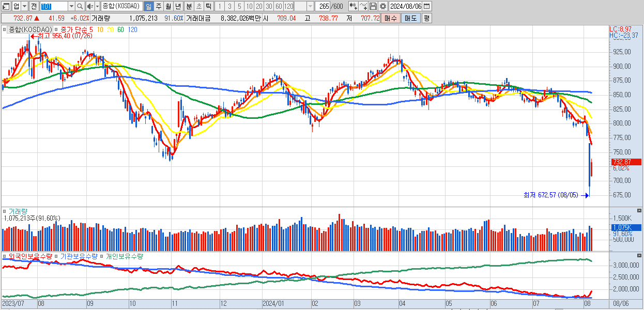The height and width of the screenshot is (310, 644).
Task: Expand the code 101 history dropdown
Action: pyautogui.click(x=71, y=6)
